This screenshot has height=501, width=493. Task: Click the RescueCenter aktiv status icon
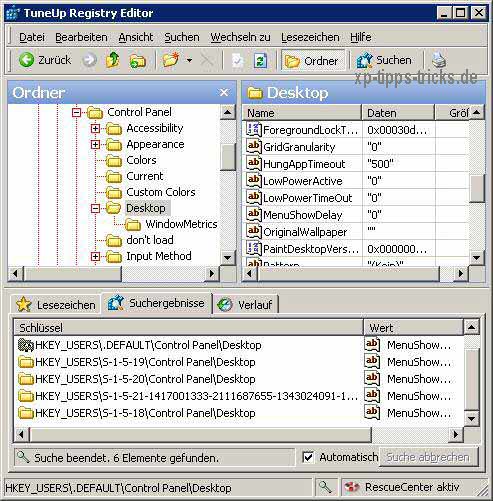351,488
